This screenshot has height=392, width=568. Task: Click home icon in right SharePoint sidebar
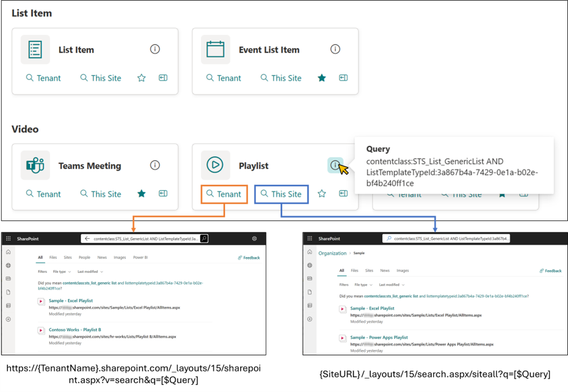click(x=310, y=252)
